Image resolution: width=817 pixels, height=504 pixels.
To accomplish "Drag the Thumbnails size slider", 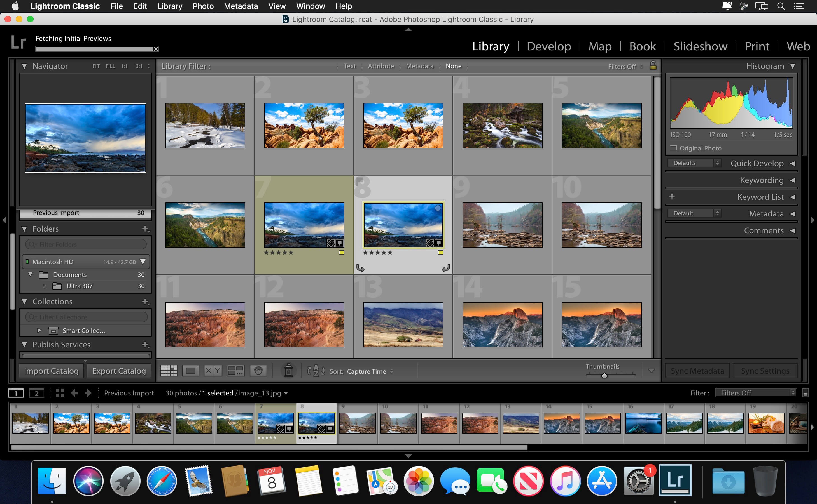I will click(603, 376).
